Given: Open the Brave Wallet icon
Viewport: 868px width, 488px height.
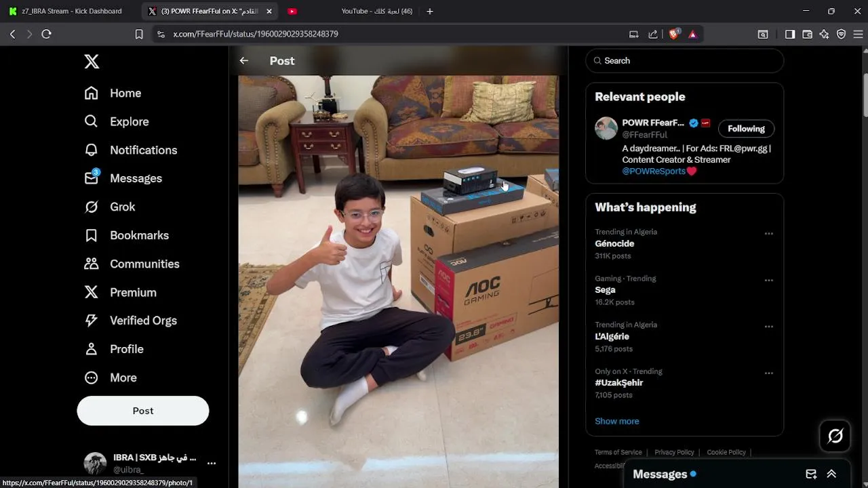Looking at the screenshot, I should 807,34.
